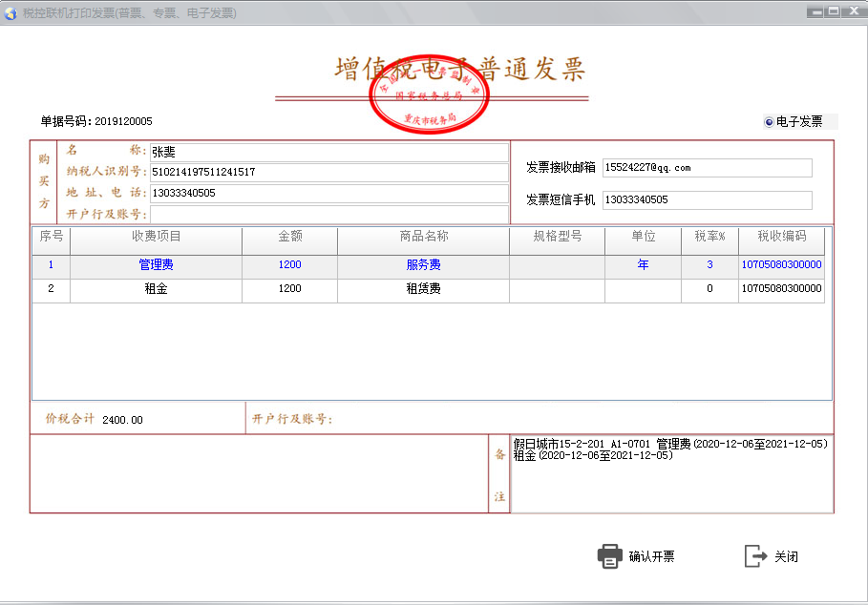Viewport: 868px width, 605px height.
Task: Click the buyer name field containing 张斐
Action: pyautogui.click(x=329, y=152)
